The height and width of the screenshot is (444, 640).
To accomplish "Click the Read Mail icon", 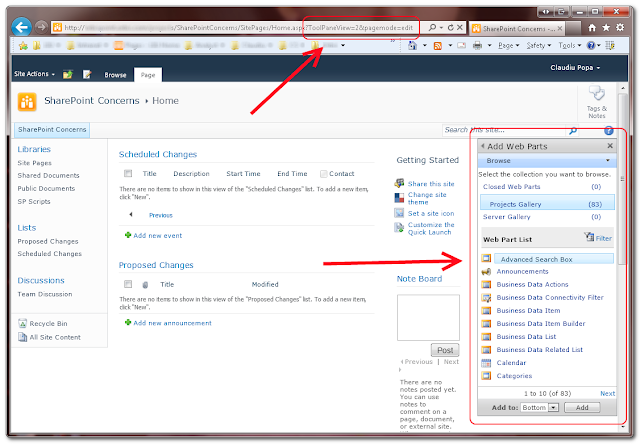I will (462, 46).
